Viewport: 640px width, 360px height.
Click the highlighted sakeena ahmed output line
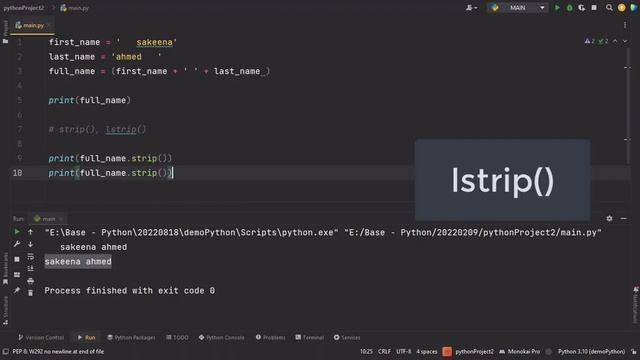pyautogui.click(x=78, y=262)
